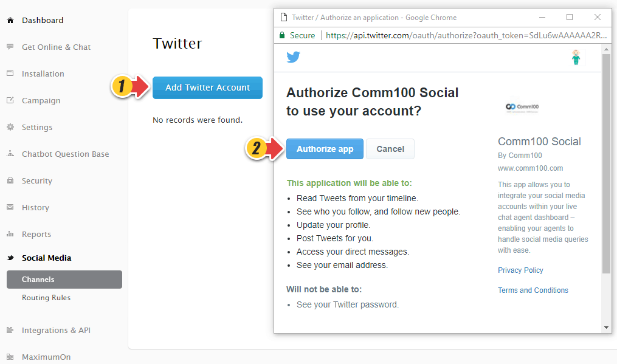Open the History section

pos(35,207)
